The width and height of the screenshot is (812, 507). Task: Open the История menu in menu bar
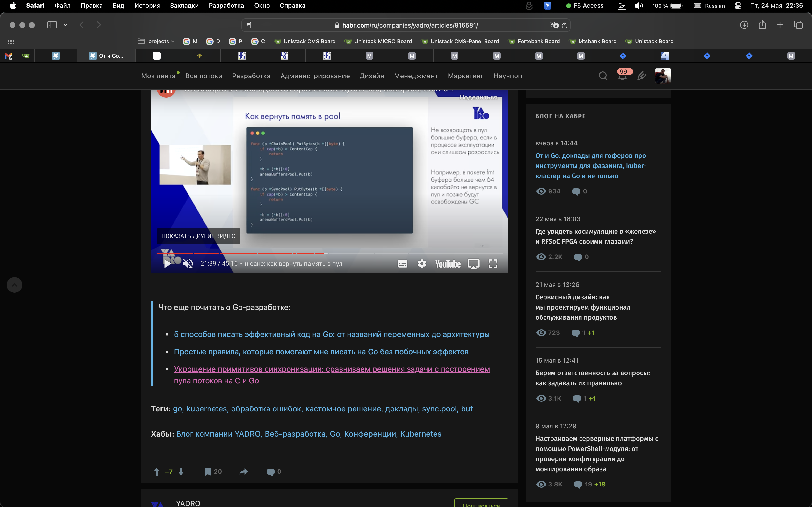[147, 6]
